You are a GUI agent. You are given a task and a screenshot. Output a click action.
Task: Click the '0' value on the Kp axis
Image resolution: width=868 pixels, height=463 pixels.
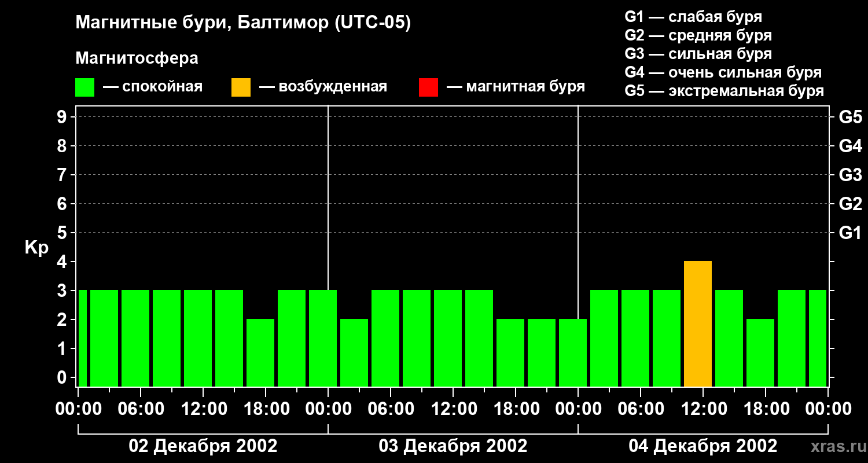[x=63, y=377]
